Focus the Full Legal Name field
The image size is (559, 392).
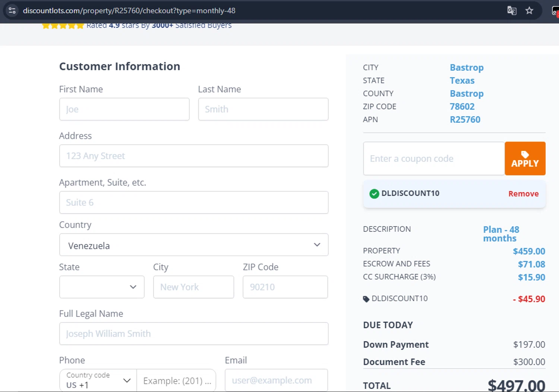coord(193,334)
